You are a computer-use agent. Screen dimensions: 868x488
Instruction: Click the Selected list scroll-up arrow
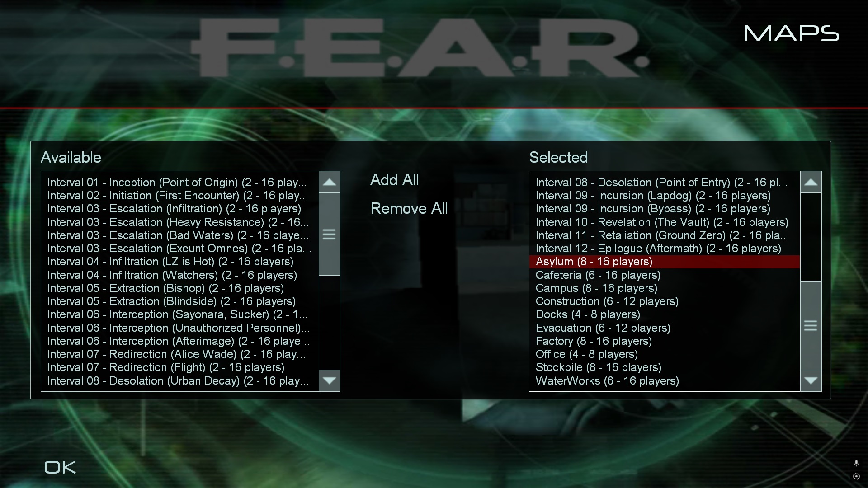click(x=811, y=182)
